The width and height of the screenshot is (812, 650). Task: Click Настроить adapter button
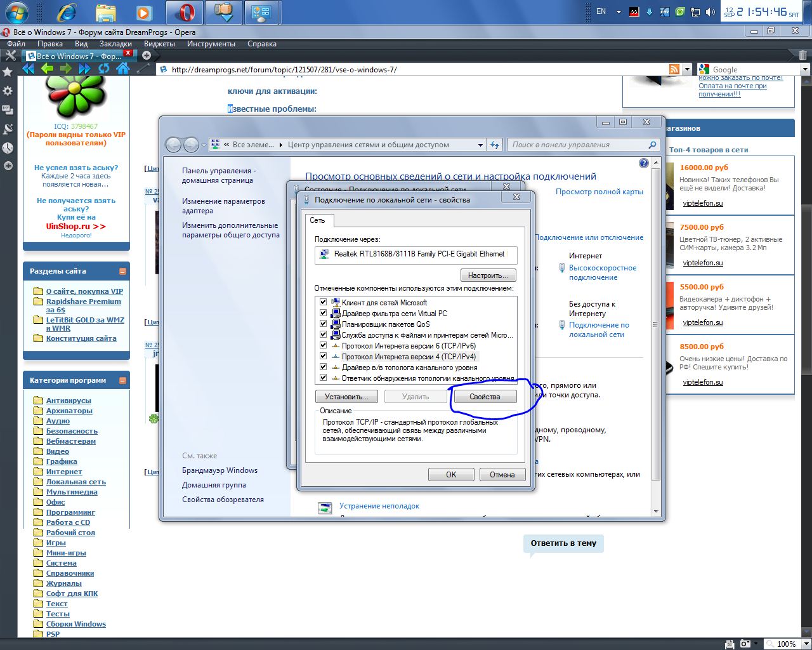tap(488, 275)
